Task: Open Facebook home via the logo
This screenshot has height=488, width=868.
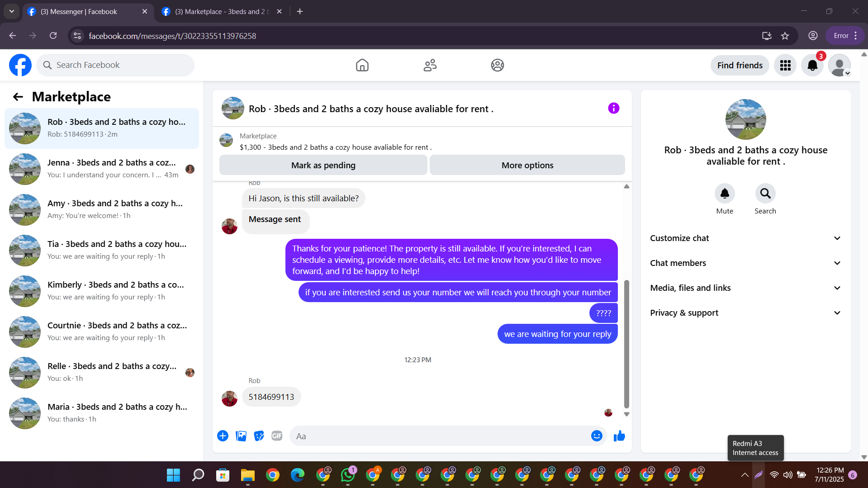Action: pos(20,65)
